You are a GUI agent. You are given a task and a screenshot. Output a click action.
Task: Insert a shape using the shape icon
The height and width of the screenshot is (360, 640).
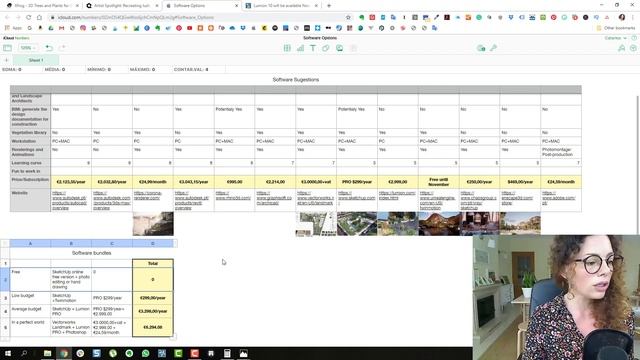[x=326, y=48]
